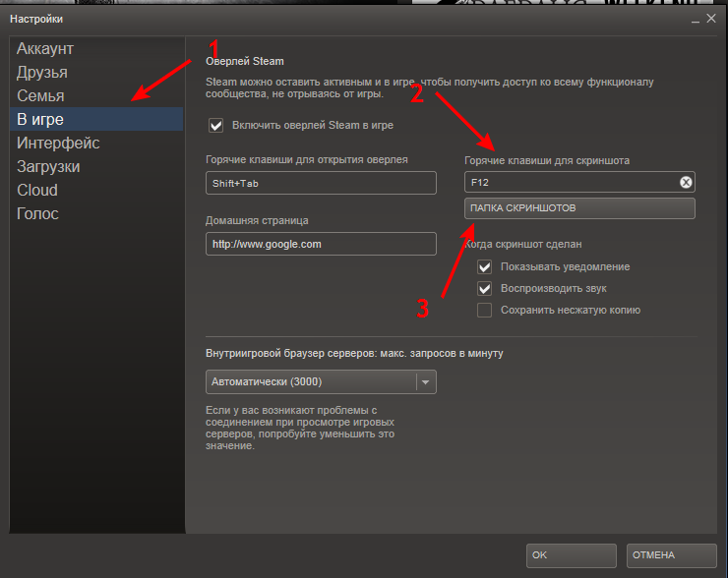Confirm settings with the OK button
The width and height of the screenshot is (728, 578).
click(x=571, y=555)
